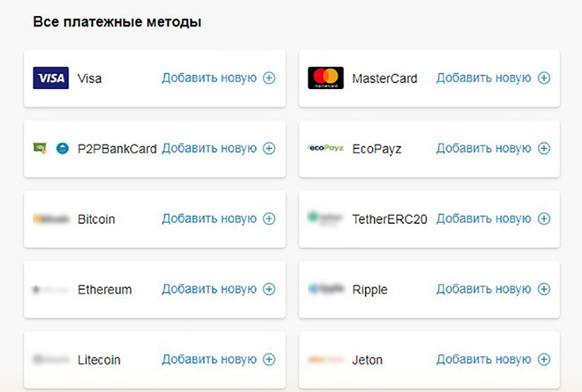Click the Ripple plus circle icon
The height and width of the screenshot is (392, 582).
pyautogui.click(x=544, y=289)
